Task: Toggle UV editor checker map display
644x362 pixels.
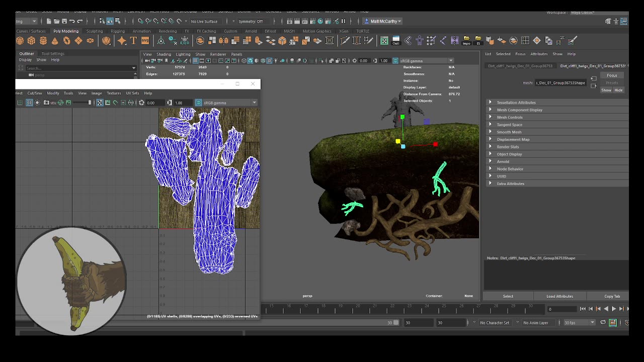Action: coord(99,103)
